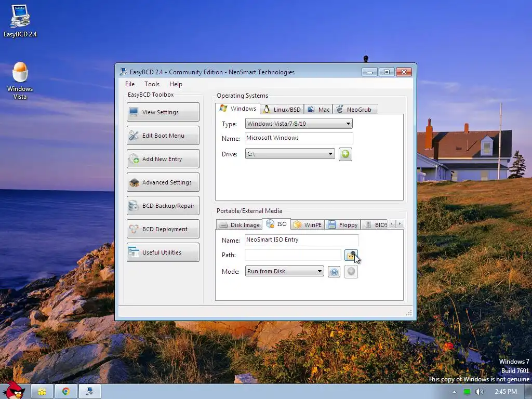The height and width of the screenshot is (399, 532).
Task: Switch to the BIOS tab
Action: [x=375, y=224]
